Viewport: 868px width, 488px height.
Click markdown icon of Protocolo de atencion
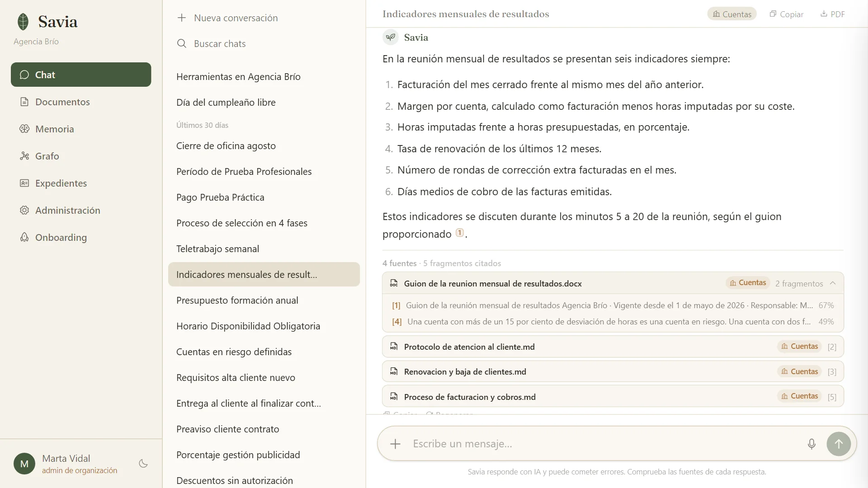pos(394,347)
